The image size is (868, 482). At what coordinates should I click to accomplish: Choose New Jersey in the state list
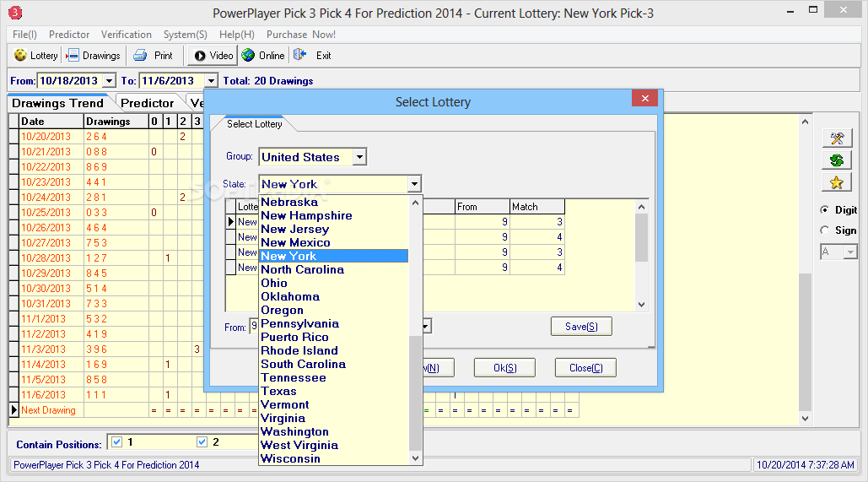pyautogui.click(x=334, y=229)
